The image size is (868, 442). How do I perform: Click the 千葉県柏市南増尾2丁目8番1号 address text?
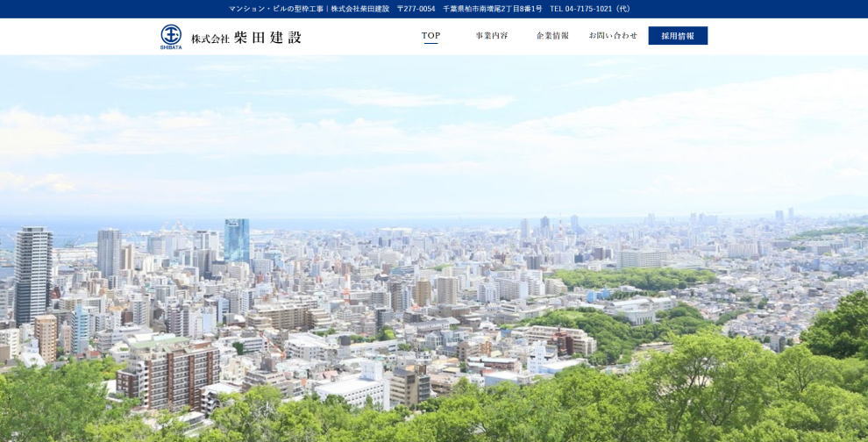(x=492, y=9)
